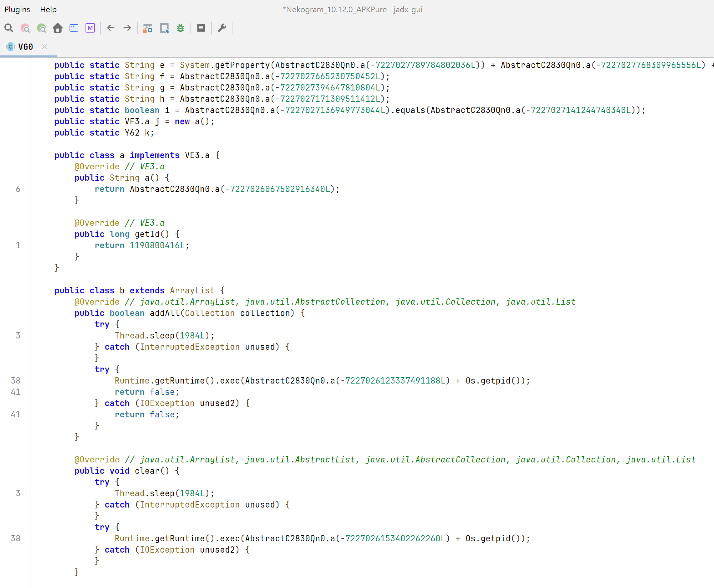Image resolution: width=714 pixels, height=588 pixels.
Task: Click the pink class search icon
Action: (25, 28)
